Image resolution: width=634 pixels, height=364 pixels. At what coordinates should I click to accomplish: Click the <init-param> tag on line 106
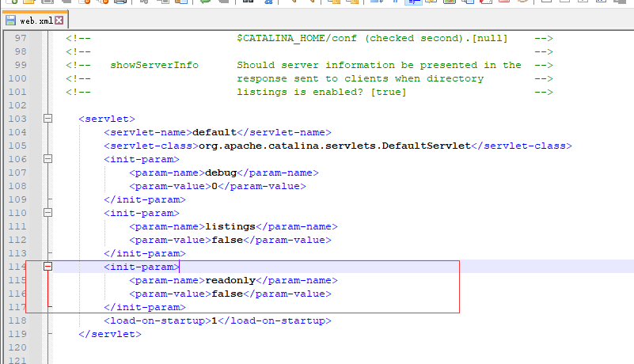point(142,159)
